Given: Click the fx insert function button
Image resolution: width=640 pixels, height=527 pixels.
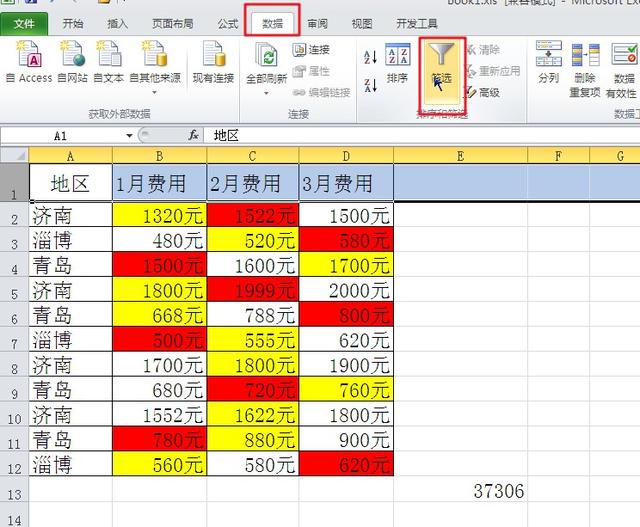Looking at the screenshot, I should tap(193, 135).
